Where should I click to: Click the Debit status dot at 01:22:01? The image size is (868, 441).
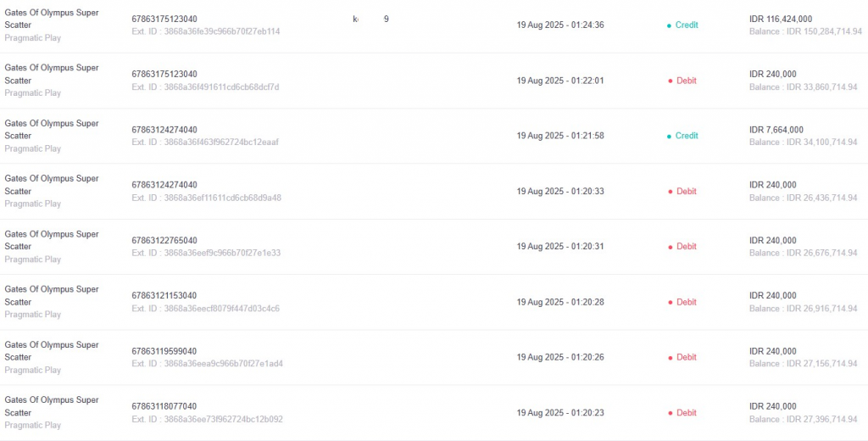(670, 81)
